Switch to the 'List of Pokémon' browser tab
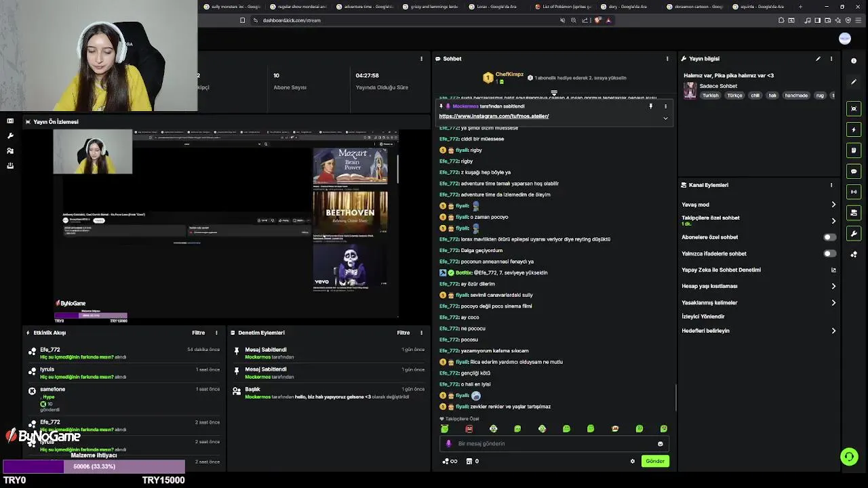868x488 pixels. 563,7
